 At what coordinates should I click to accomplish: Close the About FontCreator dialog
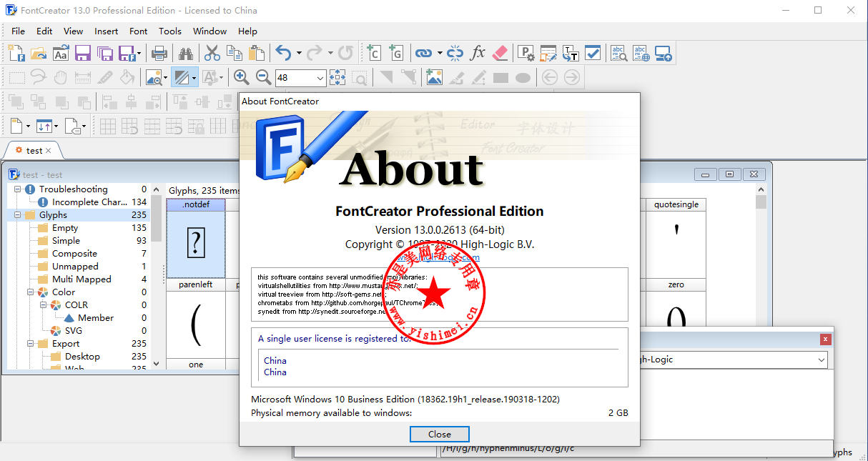pos(440,434)
